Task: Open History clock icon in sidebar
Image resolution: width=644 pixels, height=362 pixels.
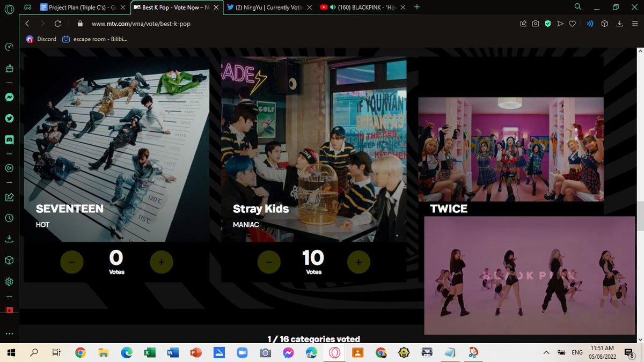Action: click(9, 218)
